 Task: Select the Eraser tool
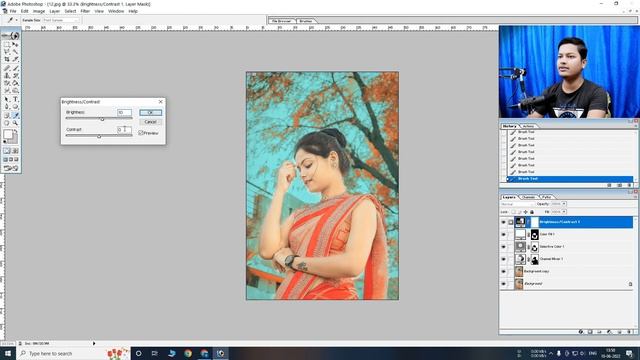pyautogui.click(x=7, y=83)
